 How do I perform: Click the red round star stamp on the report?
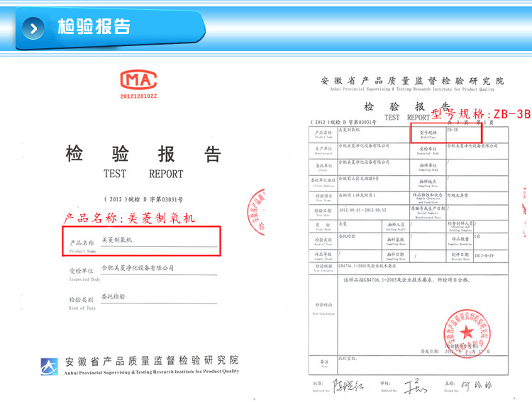467,333
